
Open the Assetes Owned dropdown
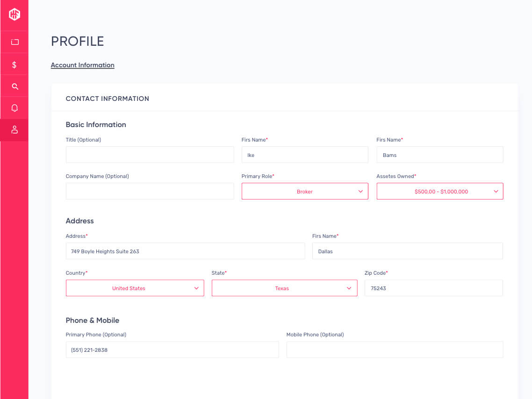439,191
